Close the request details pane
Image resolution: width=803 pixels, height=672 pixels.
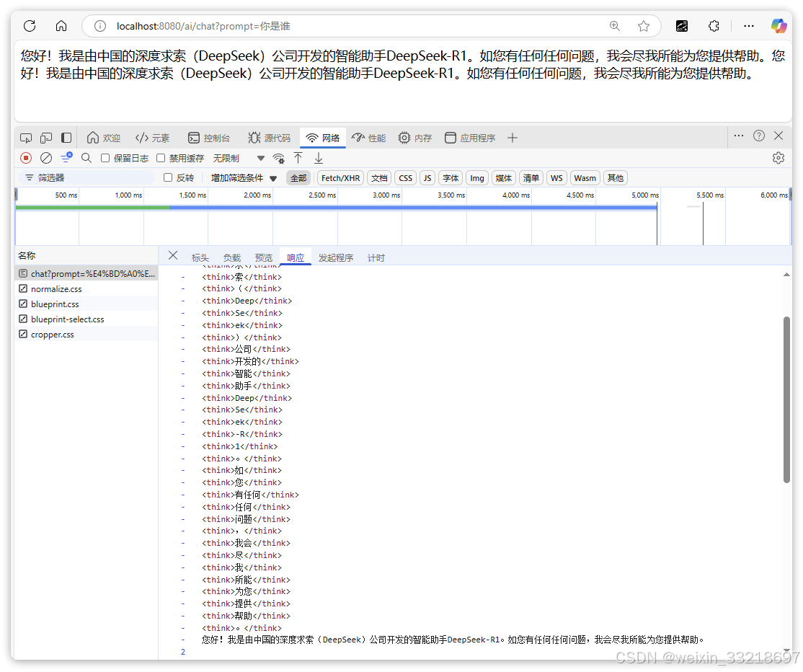[173, 255]
